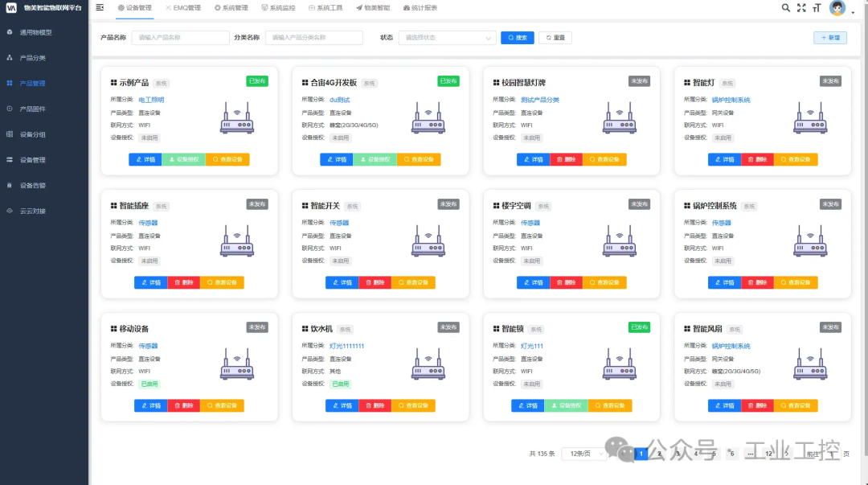Click the 搜索 search button
This screenshot has width=868, height=485.
coord(517,37)
